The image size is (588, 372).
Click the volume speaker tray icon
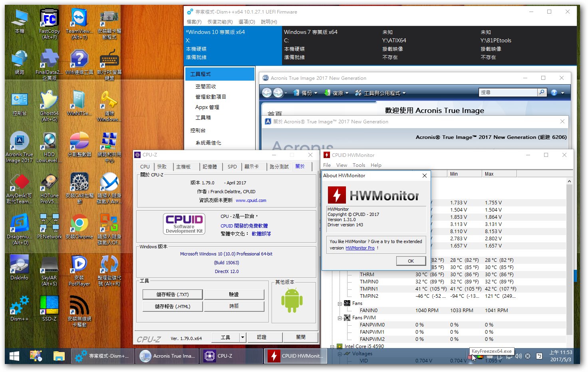click(518, 356)
